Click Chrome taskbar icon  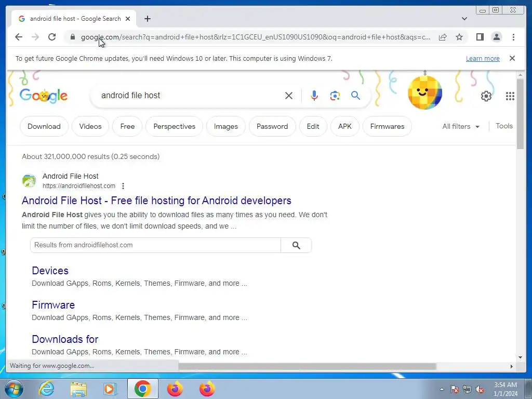click(142, 389)
